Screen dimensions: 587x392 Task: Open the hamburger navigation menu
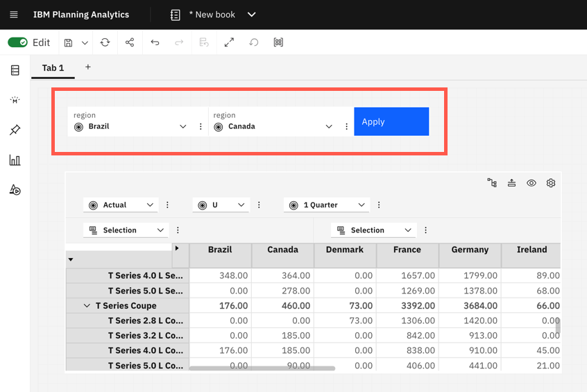coord(14,15)
